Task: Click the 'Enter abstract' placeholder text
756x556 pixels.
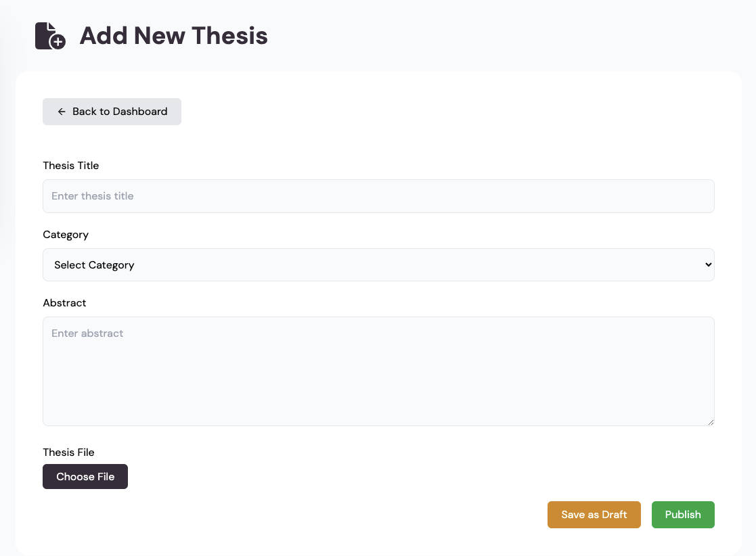Action: (87, 333)
